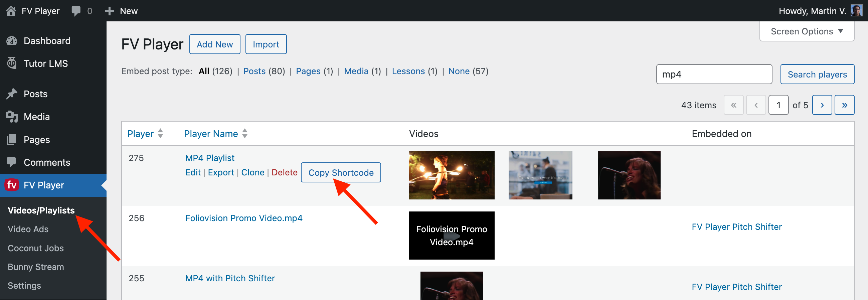
Task: Click FV Player site name in admin bar
Action: pos(40,11)
